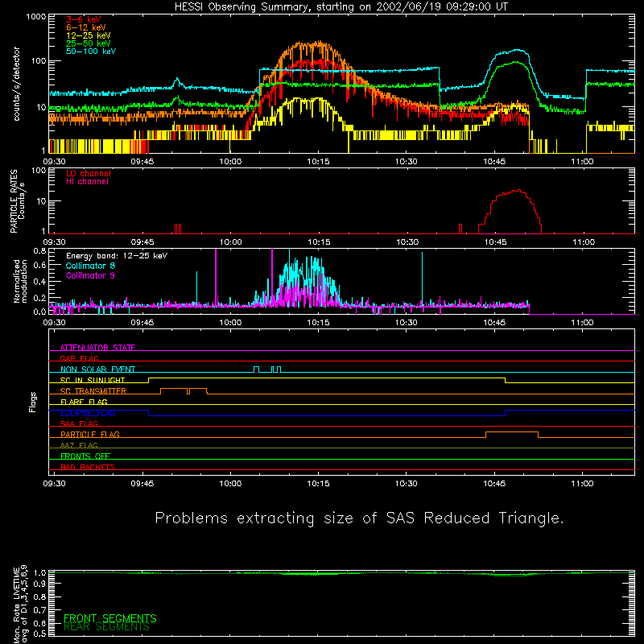644x644 pixels.
Task: Select 'Collimator 9' legend label
Action: (90, 275)
